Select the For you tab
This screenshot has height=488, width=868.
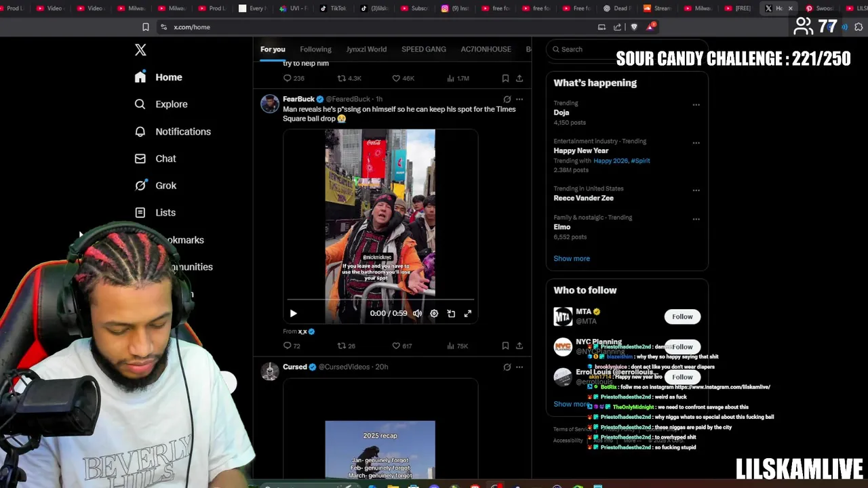[x=273, y=49]
